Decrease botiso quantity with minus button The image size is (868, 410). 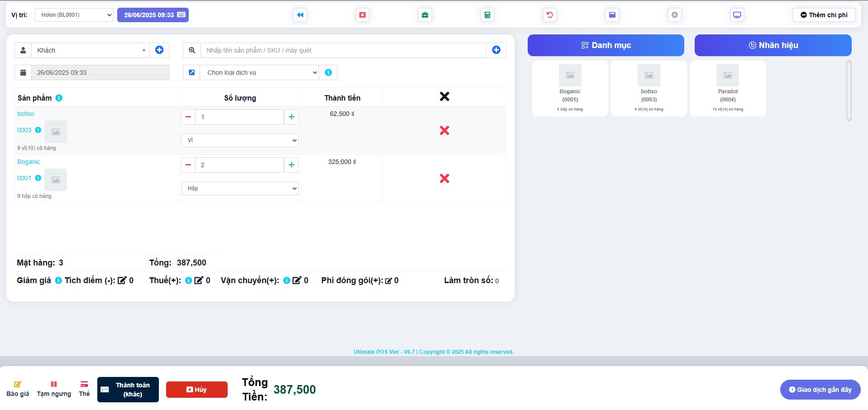188,117
